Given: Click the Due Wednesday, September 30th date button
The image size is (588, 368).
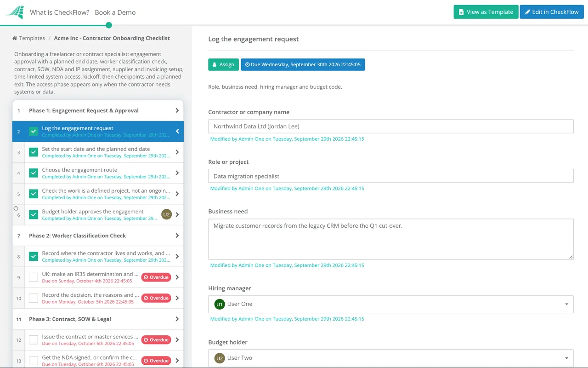Looking at the screenshot, I should [x=303, y=64].
